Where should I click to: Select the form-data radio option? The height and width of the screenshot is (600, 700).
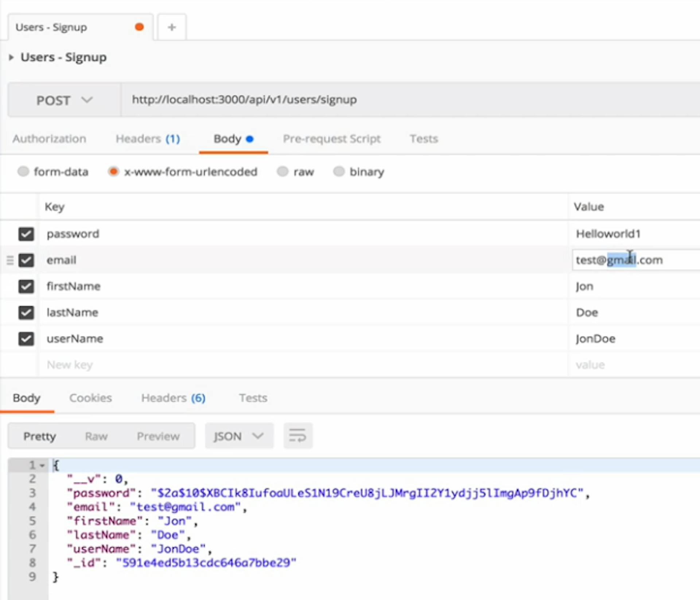[23, 172]
